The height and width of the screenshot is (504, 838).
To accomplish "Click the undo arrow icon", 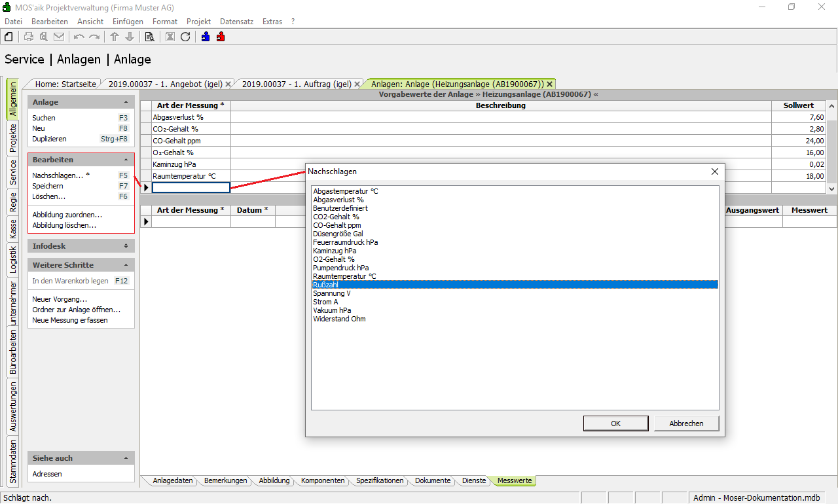I will [79, 37].
